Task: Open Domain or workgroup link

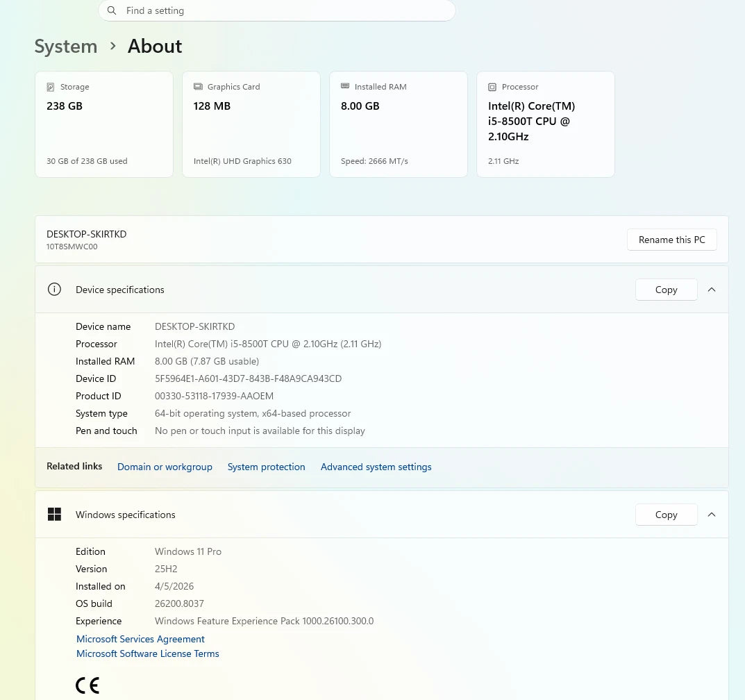Action: pyautogui.click(x=165, y=467)
